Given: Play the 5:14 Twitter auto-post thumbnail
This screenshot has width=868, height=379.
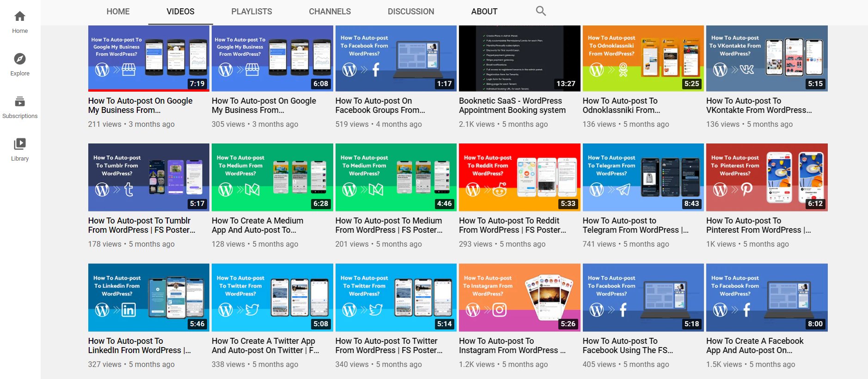Looking at the screenshot, I should pos(396,298).
